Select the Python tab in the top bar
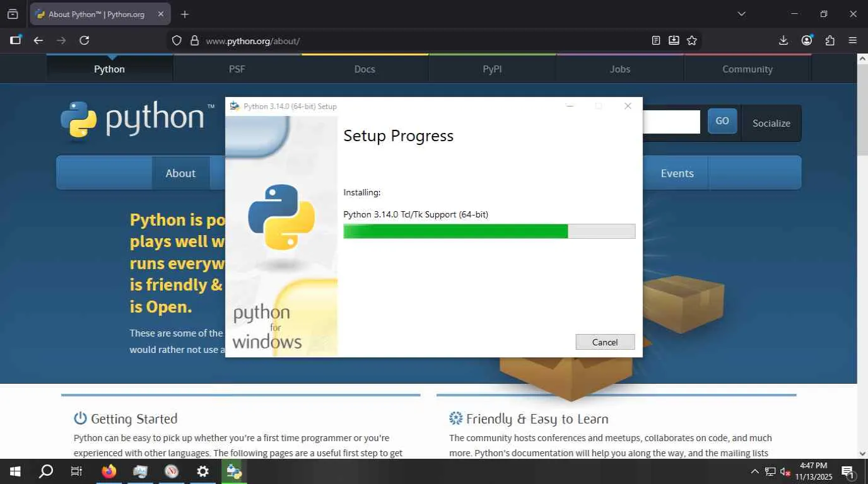Screen dimensions: 868x484 [x=109, y=69]
